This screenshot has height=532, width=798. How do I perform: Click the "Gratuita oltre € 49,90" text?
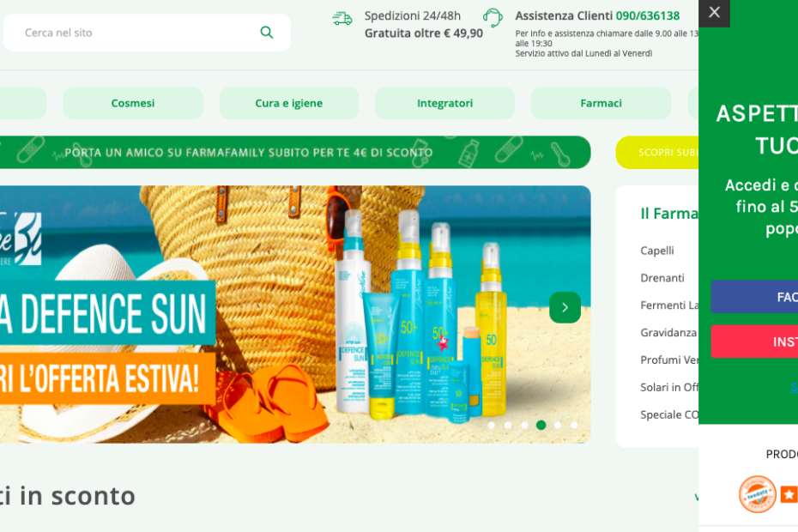point(423,33)
